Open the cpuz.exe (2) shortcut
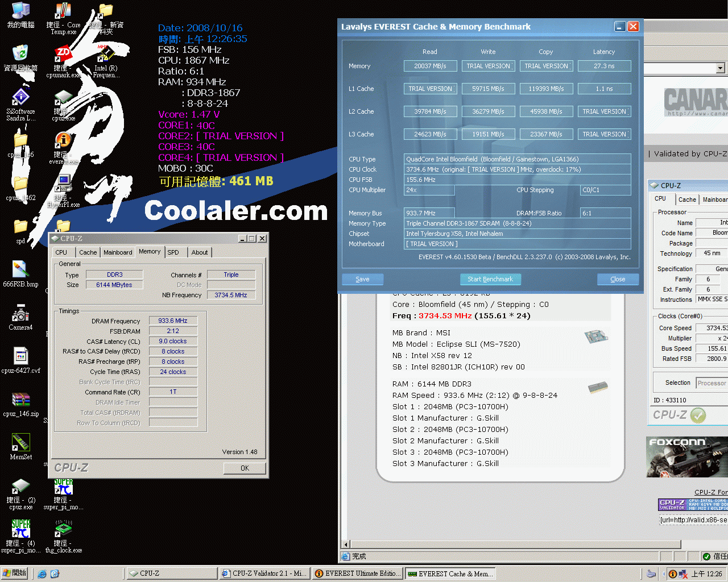The width and height of the screenshot is (728, 582). [20, 493]
